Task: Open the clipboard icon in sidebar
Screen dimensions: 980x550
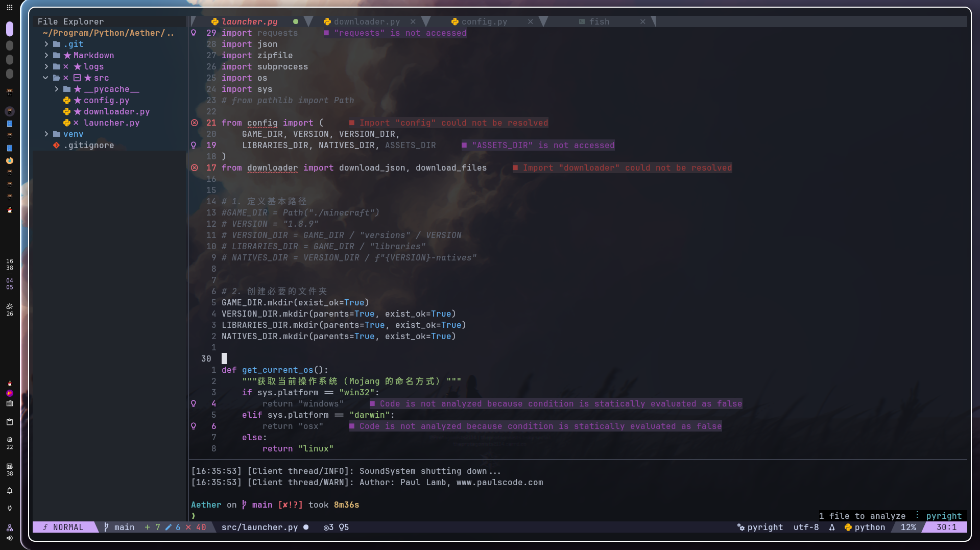Action: click(x=9, y=422)
